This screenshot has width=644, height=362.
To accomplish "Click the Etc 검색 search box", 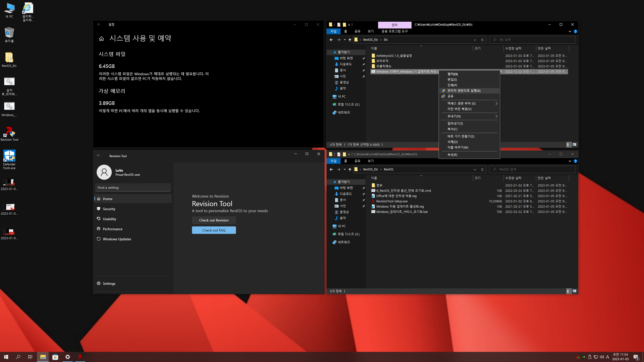I will tap(532, 40).
